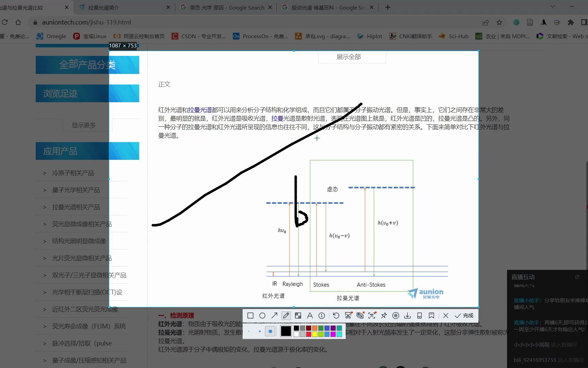Send the screenshot to phone
Screen dimensions: 588x368
pyautogui.click(x=420, y=316)
